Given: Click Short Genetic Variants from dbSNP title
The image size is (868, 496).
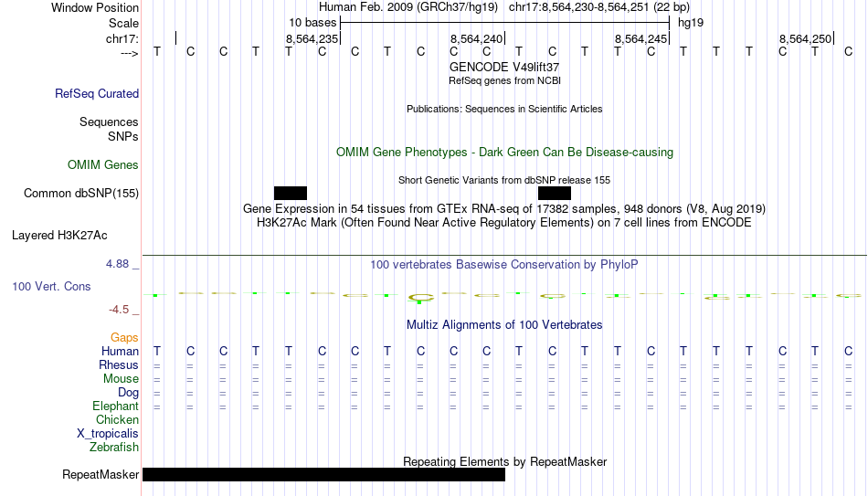Looking at the screenshot, I should (x=504, y=181).
